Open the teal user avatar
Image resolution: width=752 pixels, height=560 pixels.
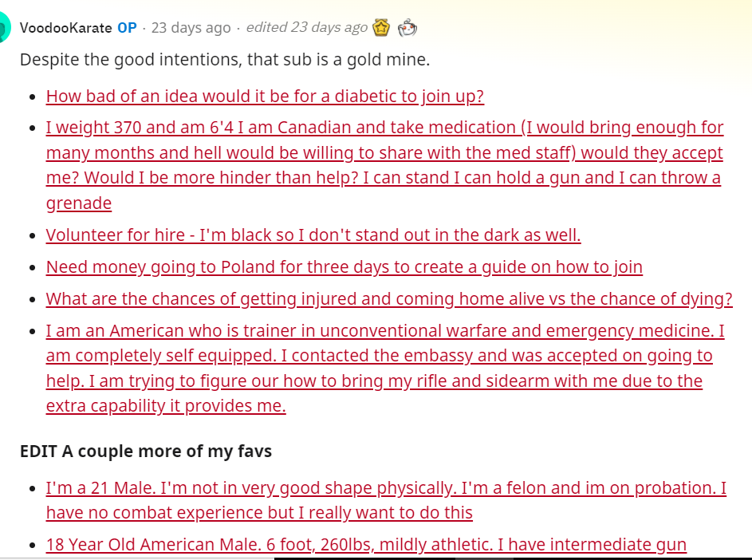pos(4,28)
